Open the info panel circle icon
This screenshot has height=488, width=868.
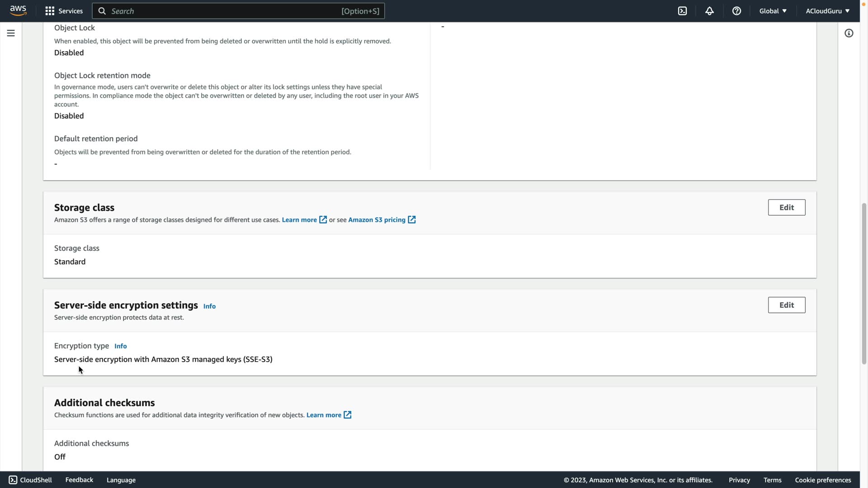point(849,33)
